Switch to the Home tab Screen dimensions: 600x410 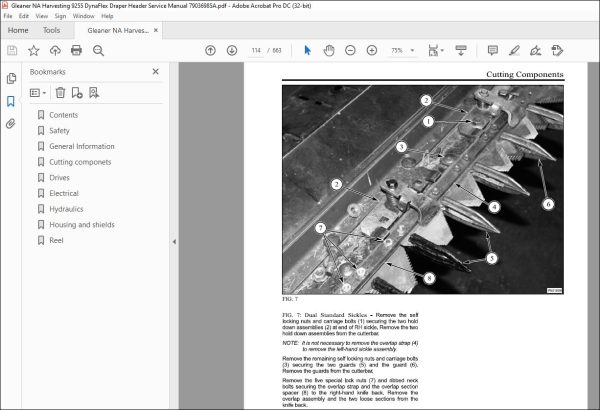coord(18,30)
